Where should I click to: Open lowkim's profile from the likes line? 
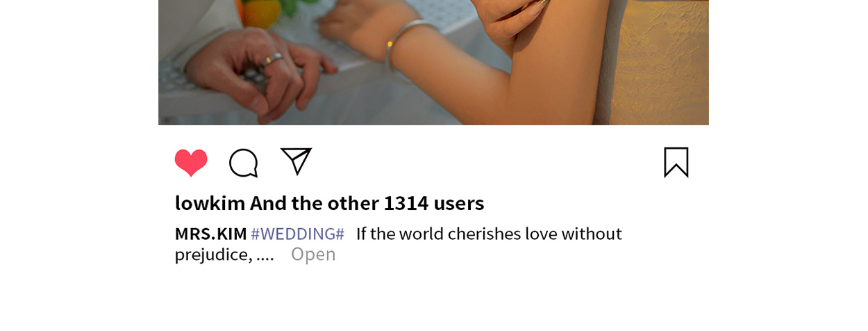210,203
